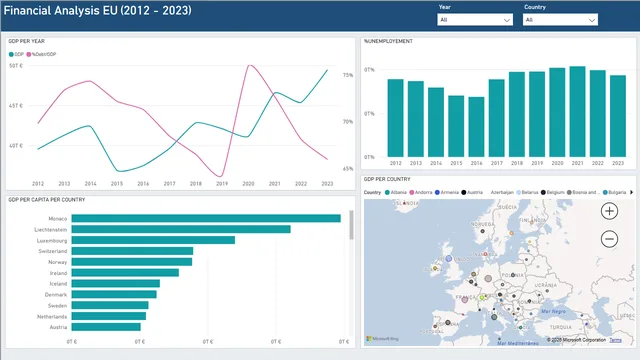Click GDP PER CAPITA PER COUNTRY title
This screenshot has width=640, height=360.
tap(47, 200)
